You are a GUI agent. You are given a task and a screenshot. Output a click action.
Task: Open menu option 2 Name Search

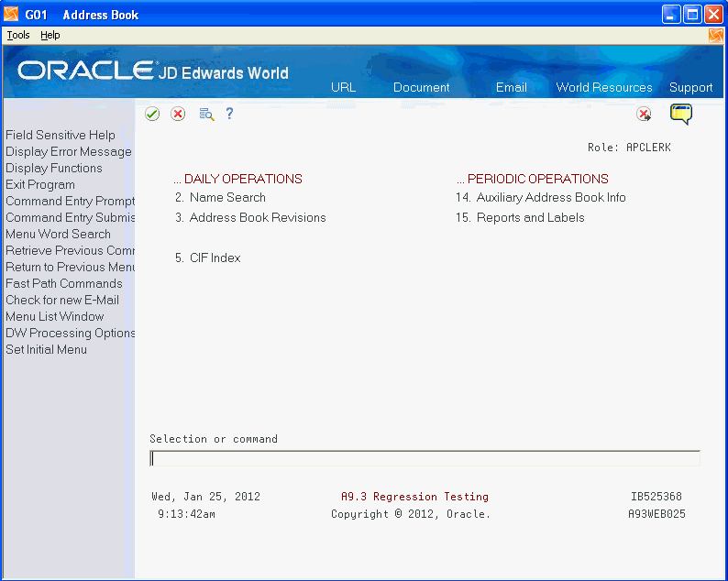(x=221, y=198)
